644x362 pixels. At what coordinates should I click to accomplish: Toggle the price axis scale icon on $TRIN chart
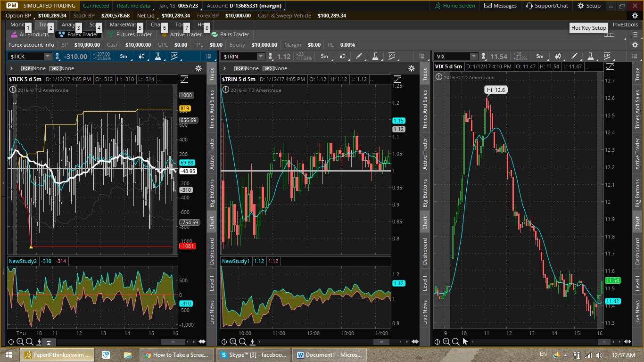pyautogui.click(x=397, y=79)
